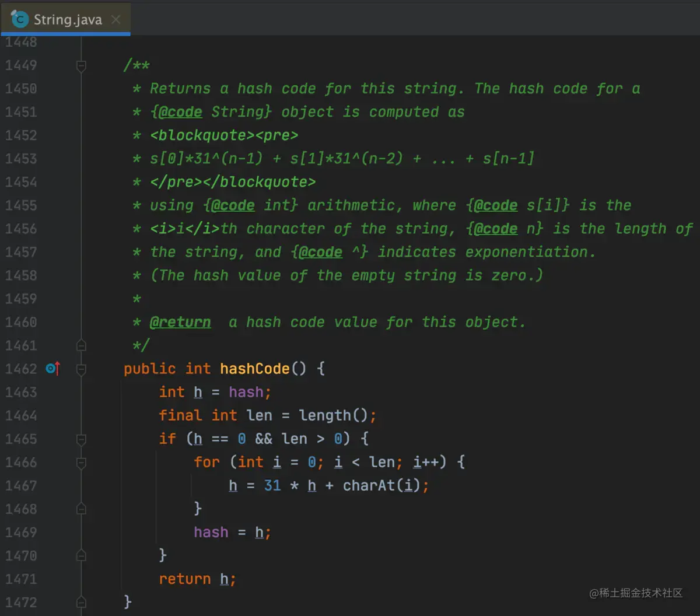This screenshot has height=616, width=700.
Task: Click line number 1448 in the gutter
Action: (x=21, y=42)
